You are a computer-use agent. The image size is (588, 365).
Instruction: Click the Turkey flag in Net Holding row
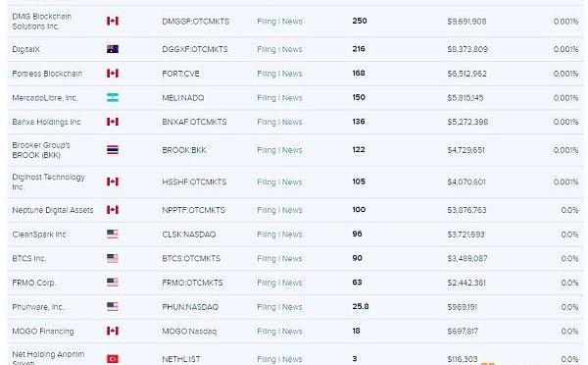pyautogui.click(x=113, y=359)
